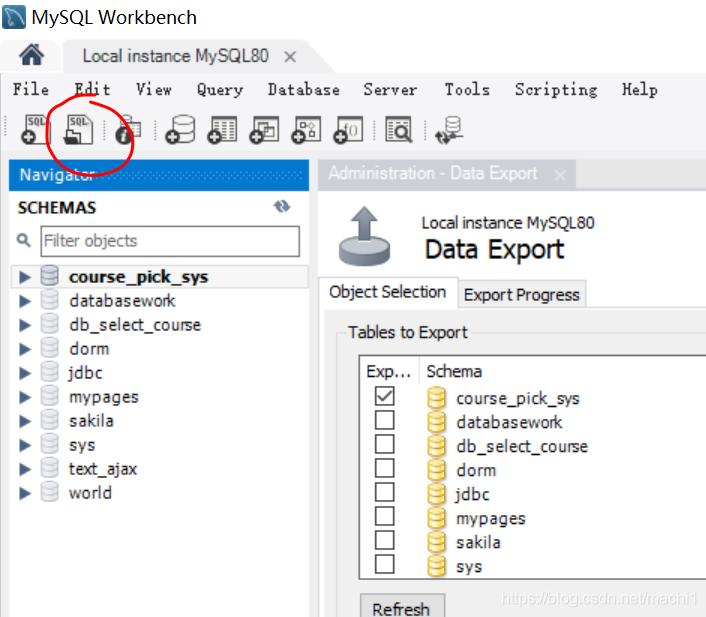
Task: Check the jdbc export checkbox
Action: pos(385,492)
